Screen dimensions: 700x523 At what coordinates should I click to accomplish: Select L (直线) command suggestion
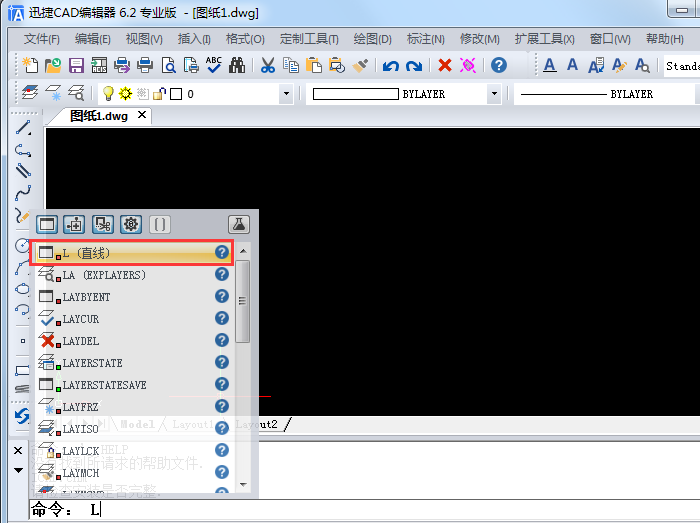coord(131,253)
